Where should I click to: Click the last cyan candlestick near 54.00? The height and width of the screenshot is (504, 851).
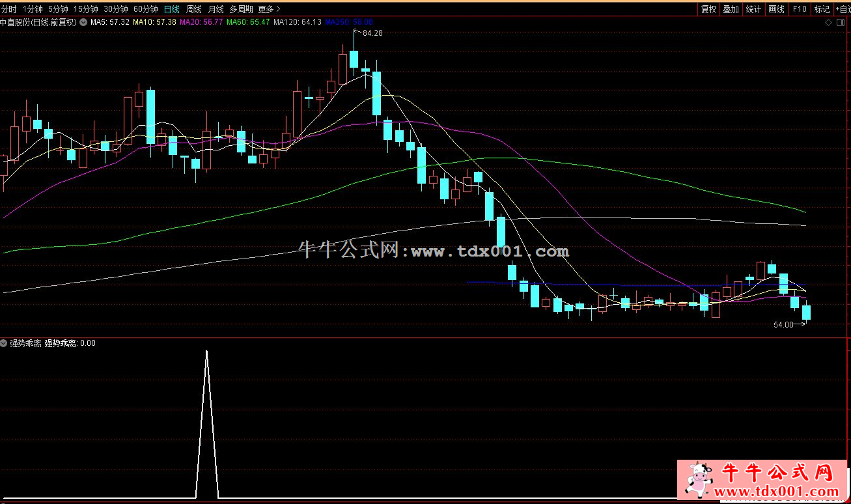pyautogui.click(x=806, y=312)
